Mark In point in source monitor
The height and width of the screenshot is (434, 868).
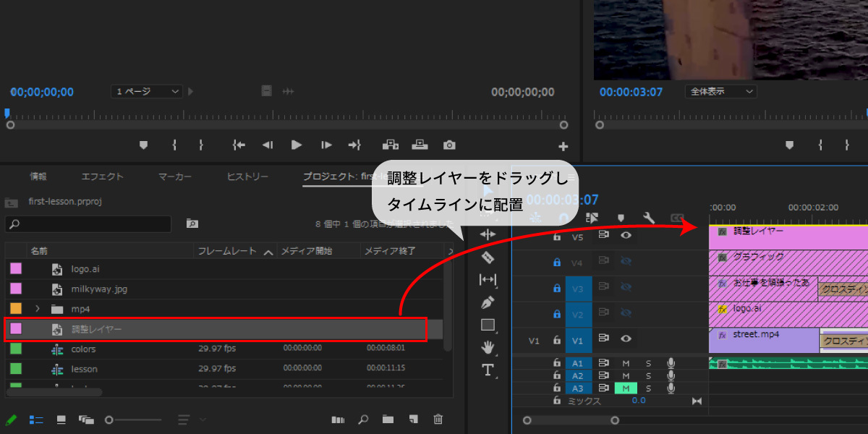click(x=174, y=145)
